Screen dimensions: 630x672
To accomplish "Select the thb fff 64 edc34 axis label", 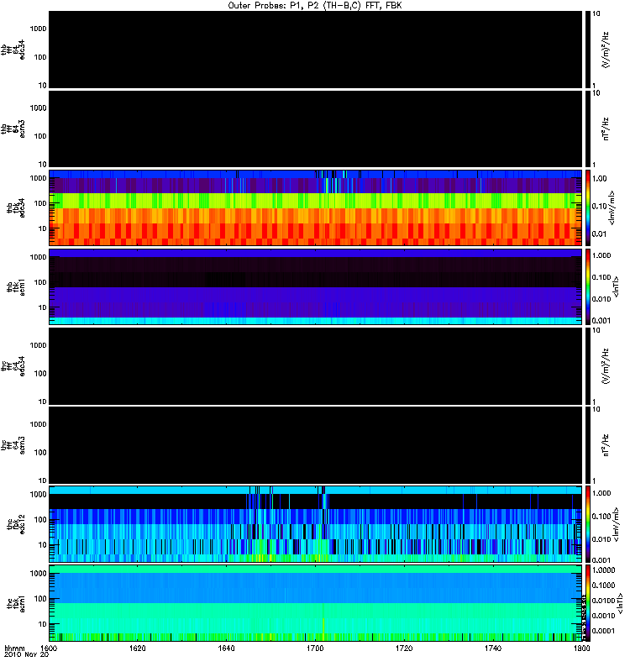I will tap(13, 50).
